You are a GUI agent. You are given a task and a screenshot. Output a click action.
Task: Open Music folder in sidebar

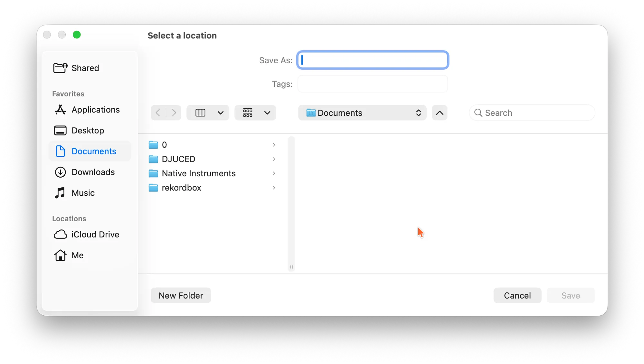[x=83, y=193]
